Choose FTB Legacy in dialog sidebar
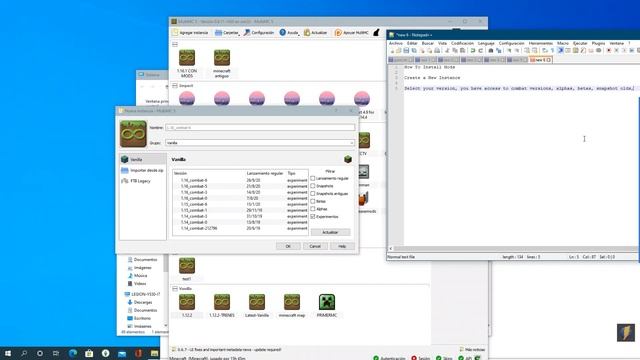The width and height of the screenshot is (640, 360). click(143, 181)
